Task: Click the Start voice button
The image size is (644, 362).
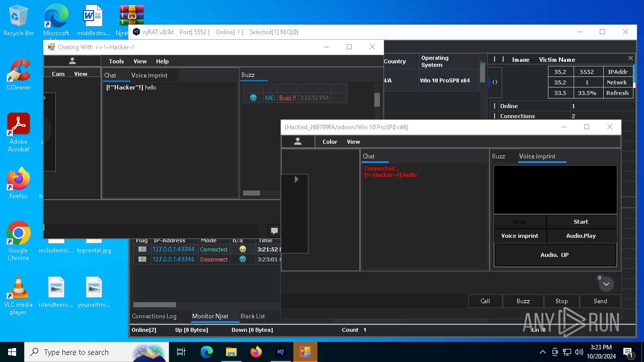Action: (581, 222)
